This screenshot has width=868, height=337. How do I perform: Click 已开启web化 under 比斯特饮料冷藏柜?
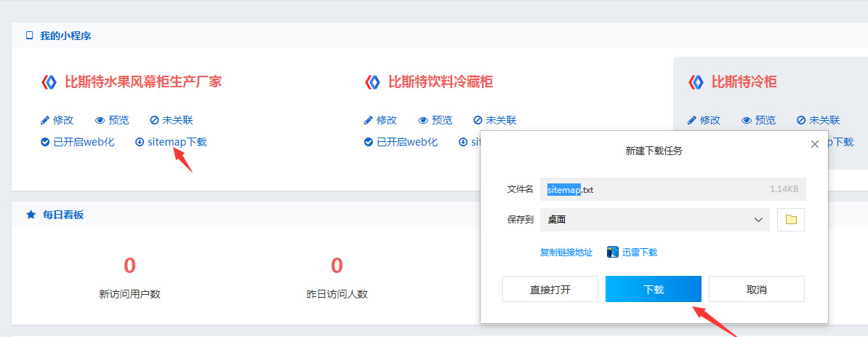click(401, 142)
